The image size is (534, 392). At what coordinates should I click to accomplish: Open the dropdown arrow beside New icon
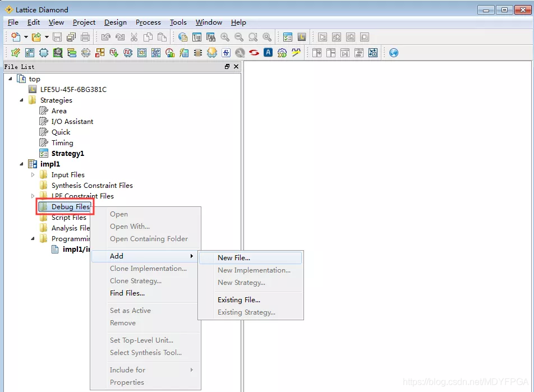[26, 37]
